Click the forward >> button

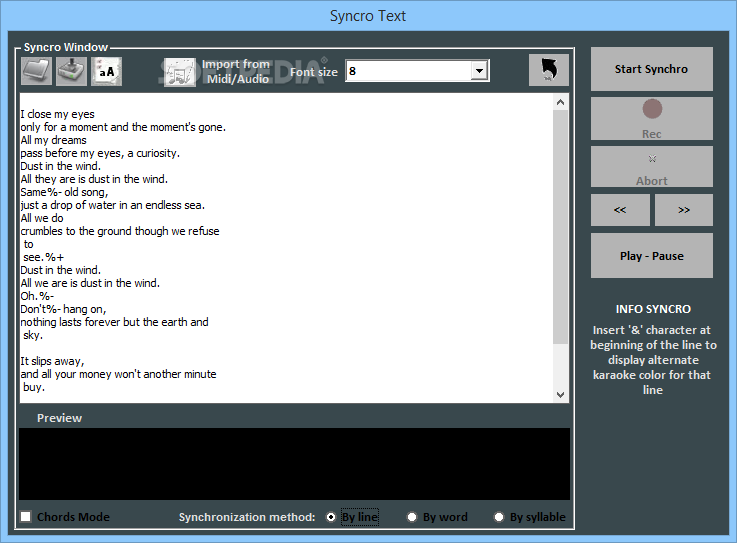(684, 210)
